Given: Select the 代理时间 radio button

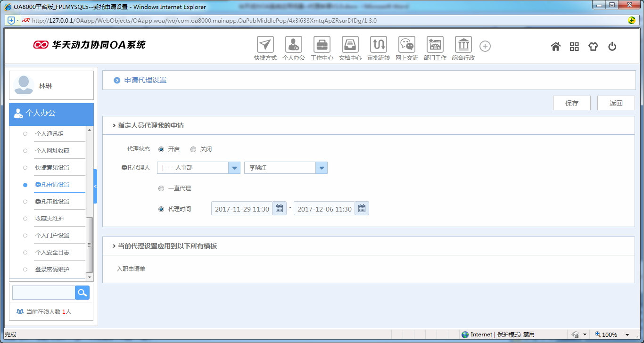Looking at the screenshot, I should click(161, 209).
